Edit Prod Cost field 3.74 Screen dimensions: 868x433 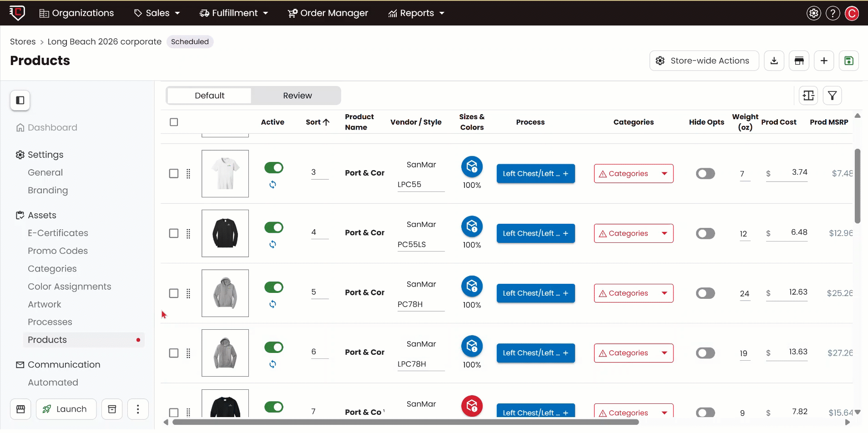pyautogui.click(x=787, y=173)
